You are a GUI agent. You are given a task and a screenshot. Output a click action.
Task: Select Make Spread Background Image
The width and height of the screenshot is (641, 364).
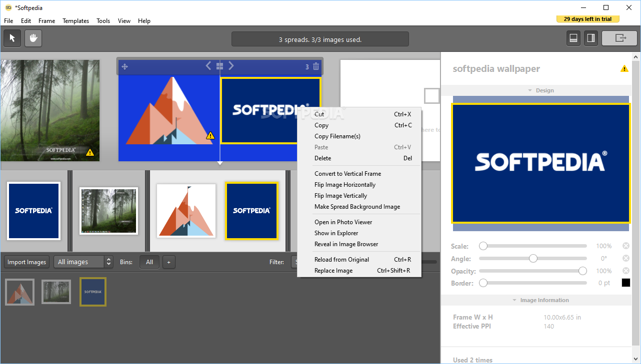(359, 207)
